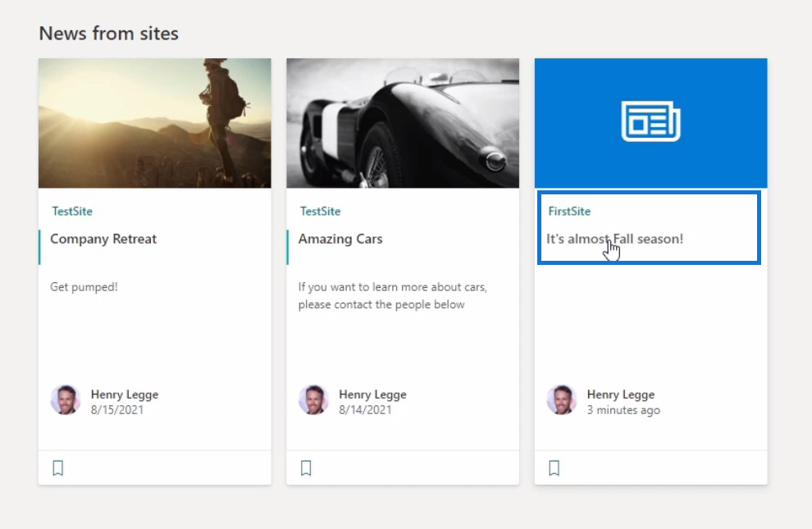
Task: Open the Amazing Cars vintage car image
Action: (x=403, y=123)
